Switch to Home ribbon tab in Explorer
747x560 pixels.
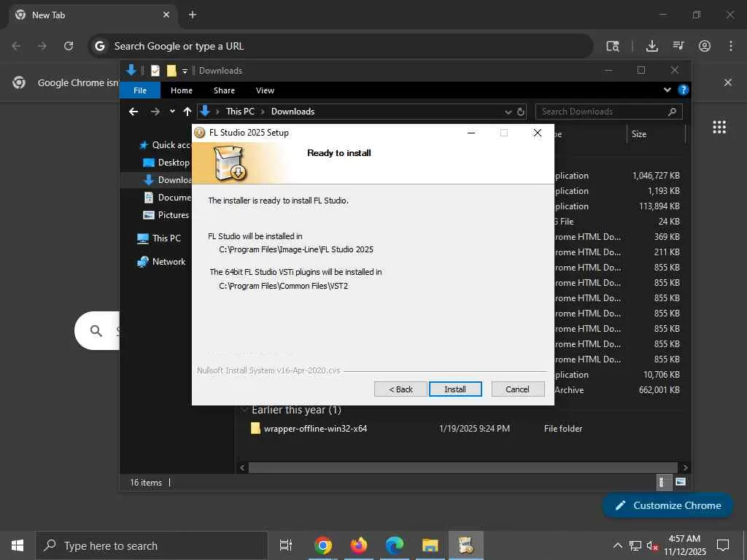click(x=182, y=90)
